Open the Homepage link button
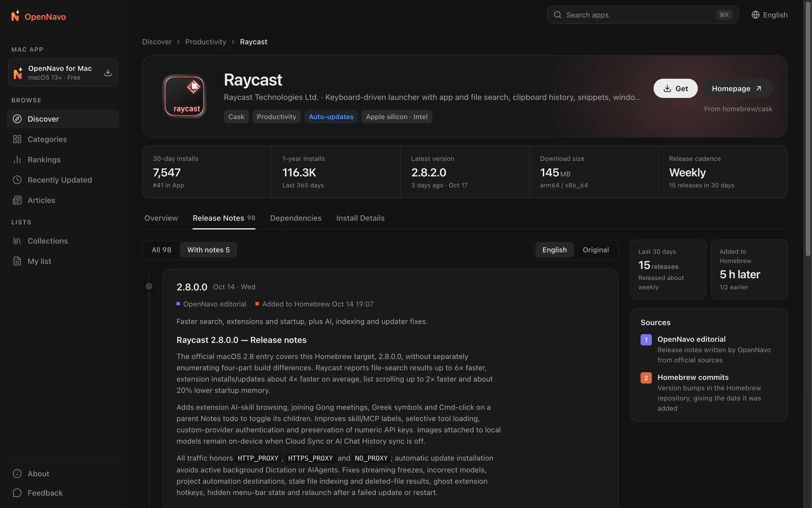Viewport: 812px width, 508px height. coord(737,88)
